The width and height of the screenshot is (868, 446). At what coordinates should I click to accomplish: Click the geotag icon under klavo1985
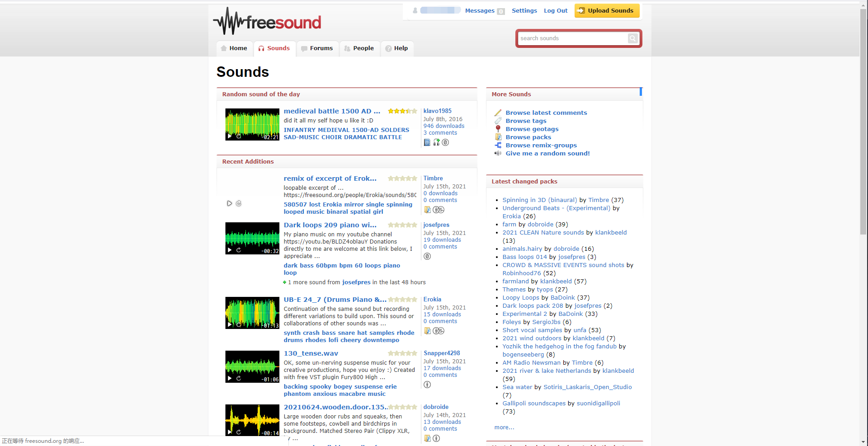tap(427, 142)
